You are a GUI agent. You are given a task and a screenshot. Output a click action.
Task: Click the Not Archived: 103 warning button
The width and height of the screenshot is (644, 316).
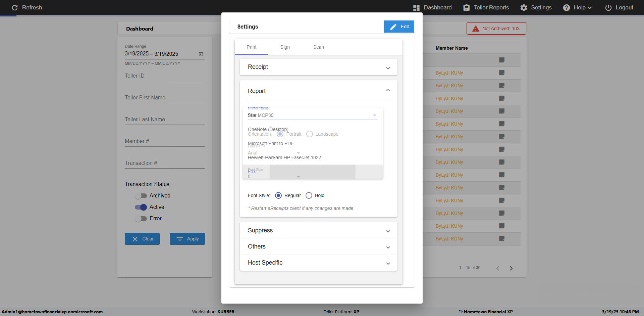point(496,29)
